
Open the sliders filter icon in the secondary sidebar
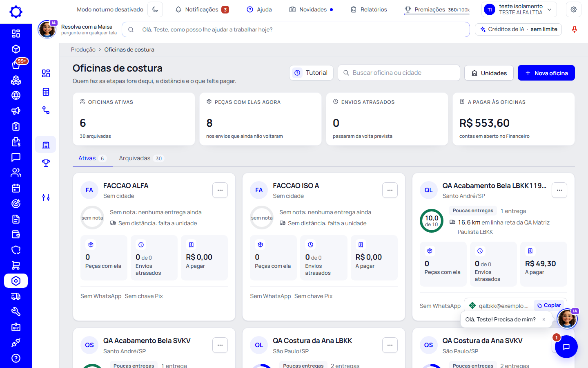pyautogui.click(x=46, y=197)
